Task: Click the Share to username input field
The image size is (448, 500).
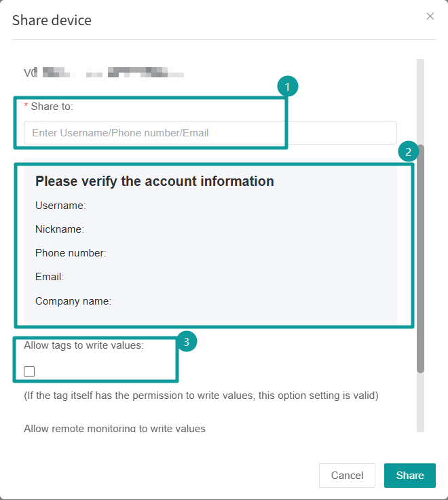Action: pos(210,133)
